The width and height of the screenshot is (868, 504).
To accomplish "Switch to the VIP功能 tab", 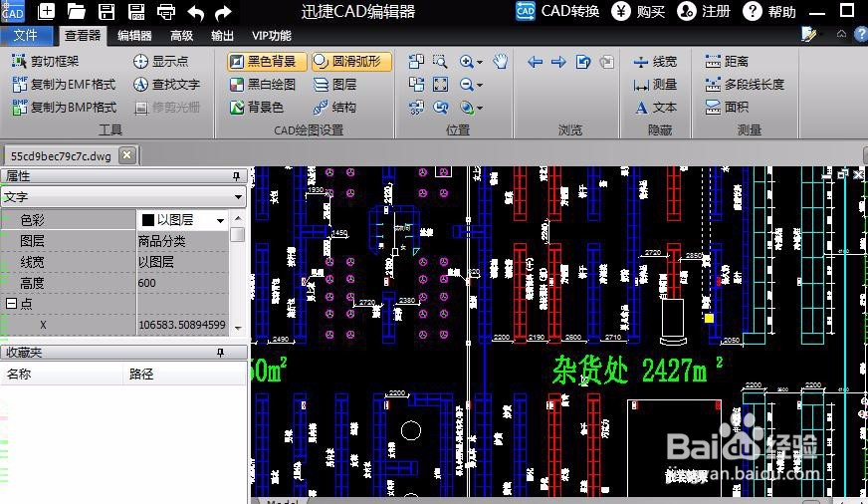I will click(271, 36).
